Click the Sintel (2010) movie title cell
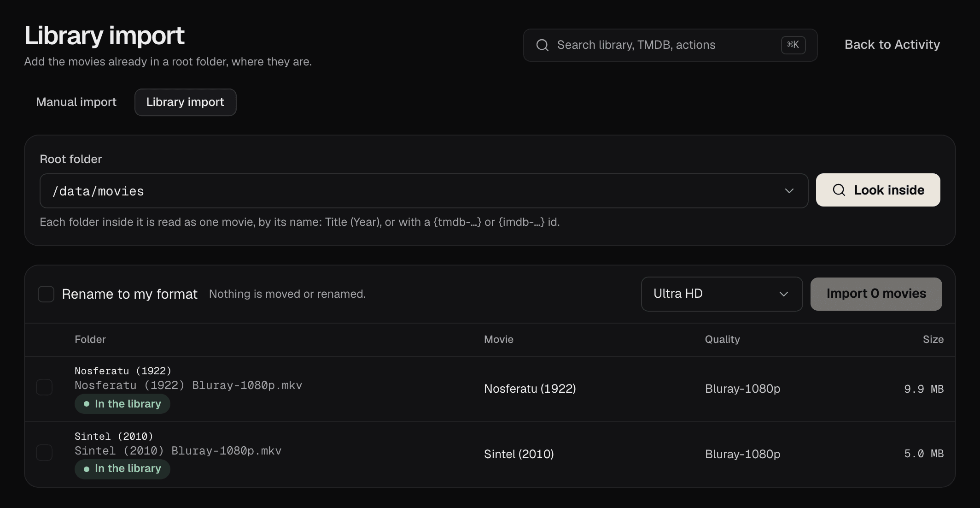Screen dimensions: 980x508 519,455
